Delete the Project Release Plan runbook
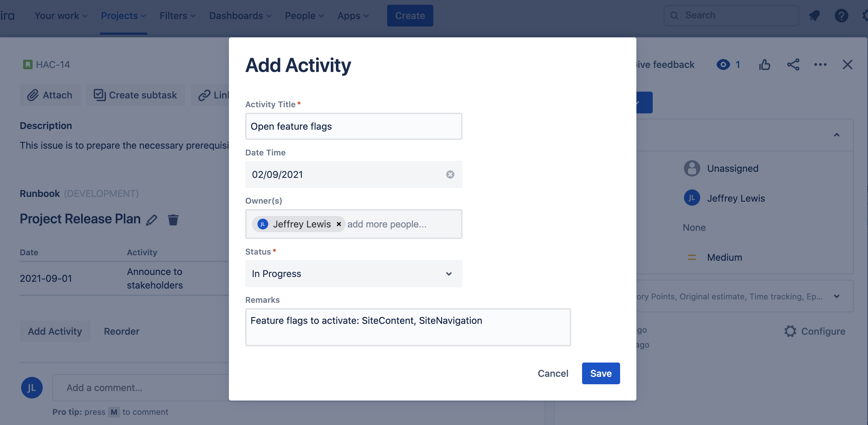The height and width of the screenshot is (425, 868). pos(173,220)
